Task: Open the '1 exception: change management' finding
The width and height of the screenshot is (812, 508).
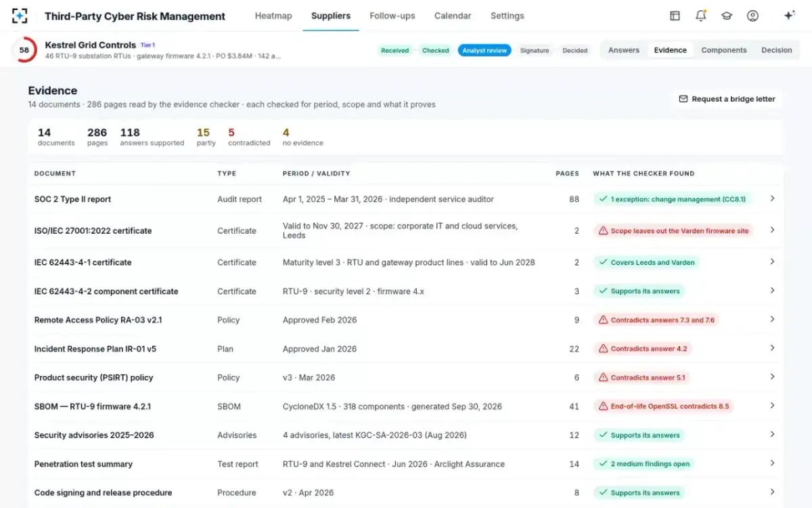Action: click(672, 199)
